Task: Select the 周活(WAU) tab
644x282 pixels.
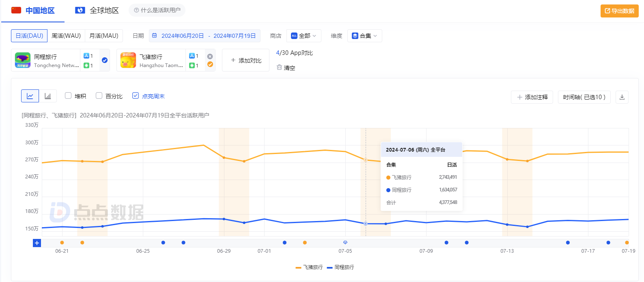Action: pyautogui.click(x=66, y=36)
